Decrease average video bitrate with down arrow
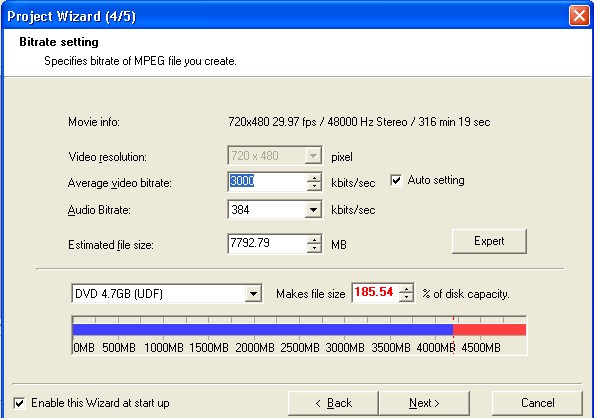Screen dimensions: 594x418 [314, 186]
